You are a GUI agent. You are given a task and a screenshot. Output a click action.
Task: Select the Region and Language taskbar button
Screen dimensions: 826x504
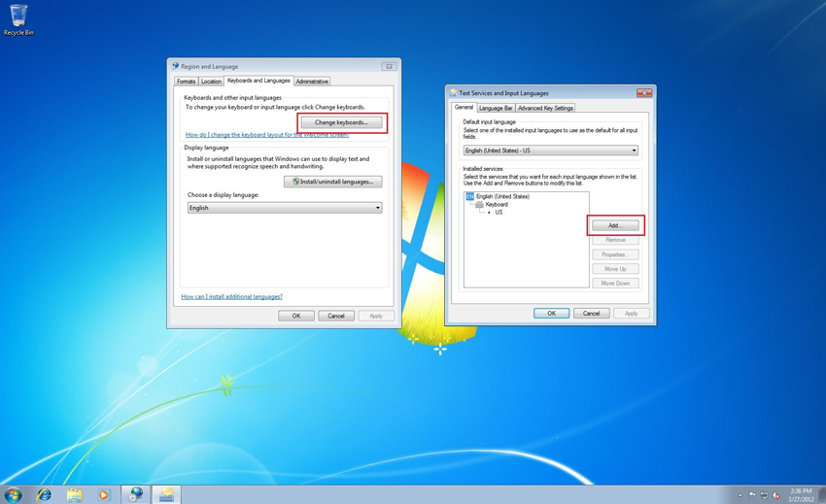pyautogui.click(x=136, y=494)
